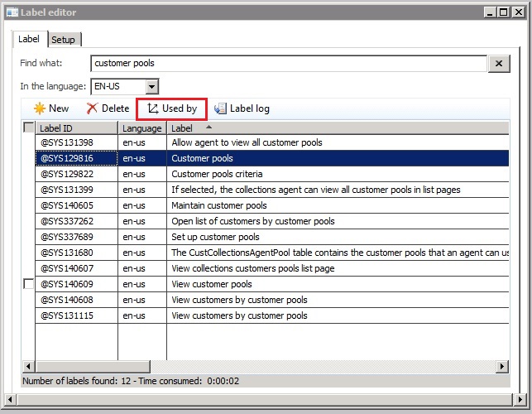Select the Label tab
This screenshot has height=414, width=532.
pyautogui.click(x=29, y=39)
